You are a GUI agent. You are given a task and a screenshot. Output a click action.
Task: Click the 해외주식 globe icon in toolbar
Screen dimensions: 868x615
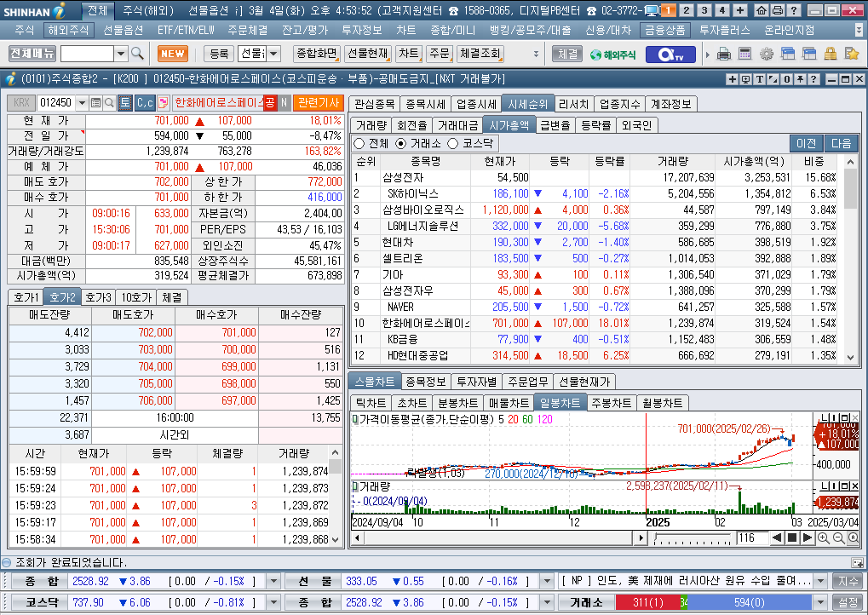click(612, 55)
